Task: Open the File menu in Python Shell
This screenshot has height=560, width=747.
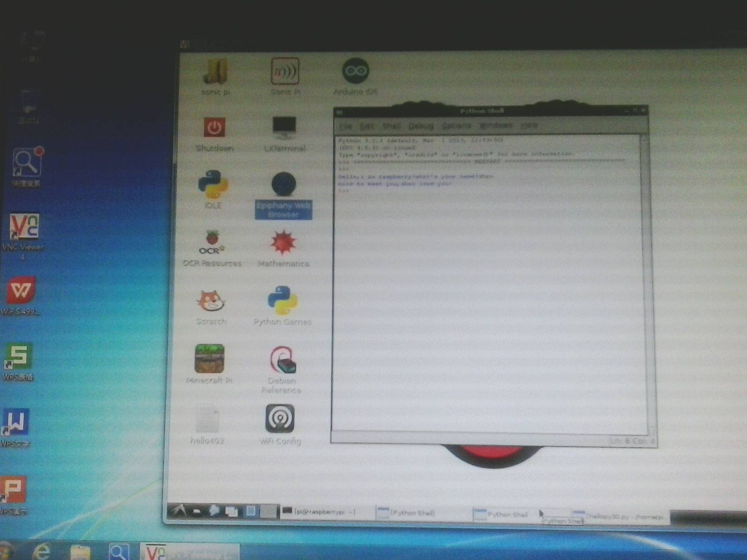Action: tap(345, 126)
